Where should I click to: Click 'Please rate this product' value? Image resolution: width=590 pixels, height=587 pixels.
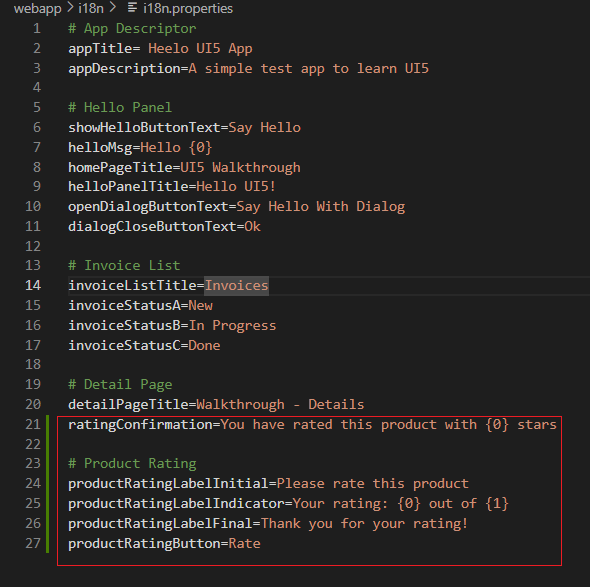coord(373,484)
